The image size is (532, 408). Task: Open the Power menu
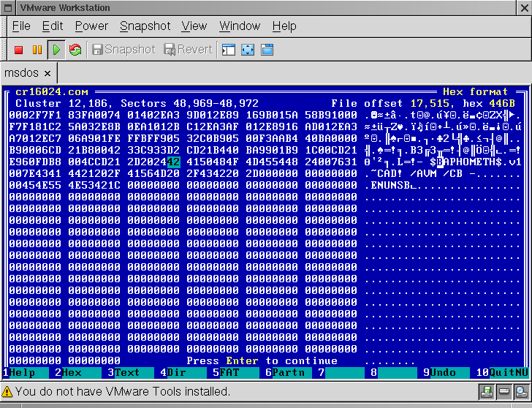click(x=91, y=26)
